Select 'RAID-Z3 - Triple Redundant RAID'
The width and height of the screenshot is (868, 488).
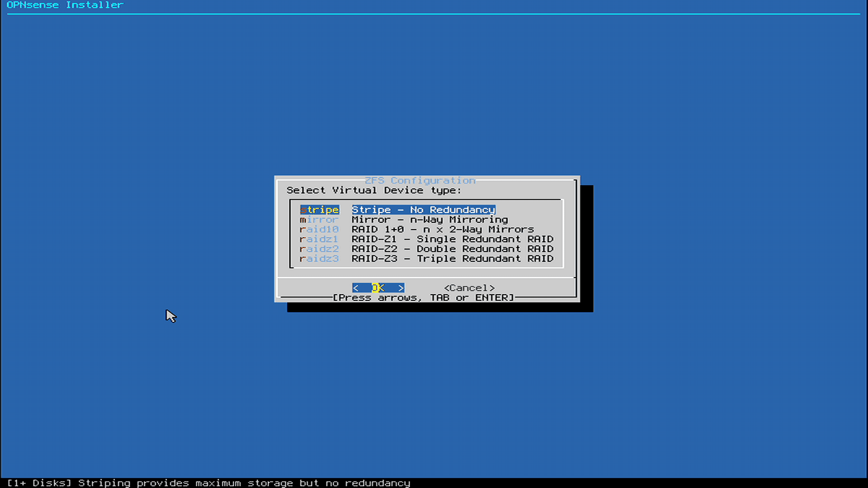pyautogui.click(x=452, y=259)
